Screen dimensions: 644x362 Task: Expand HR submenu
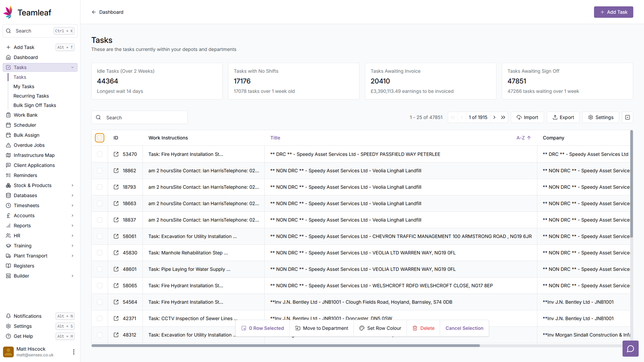coord(72,236)
